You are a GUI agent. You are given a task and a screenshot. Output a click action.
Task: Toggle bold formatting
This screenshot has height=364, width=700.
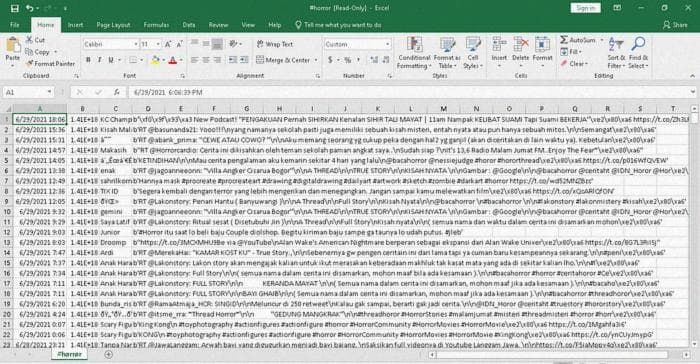pyautogui.click(x=88, y=60)
